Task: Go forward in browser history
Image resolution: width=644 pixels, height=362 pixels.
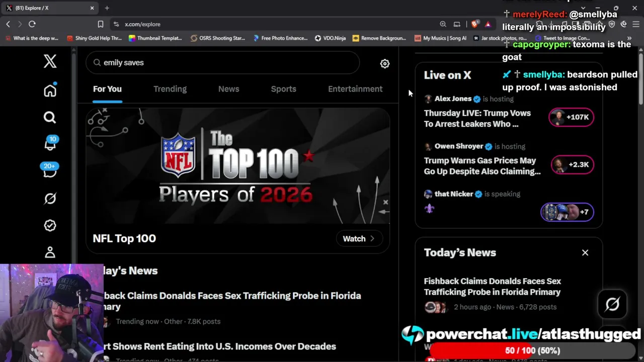Action: [x=20, y=24]
